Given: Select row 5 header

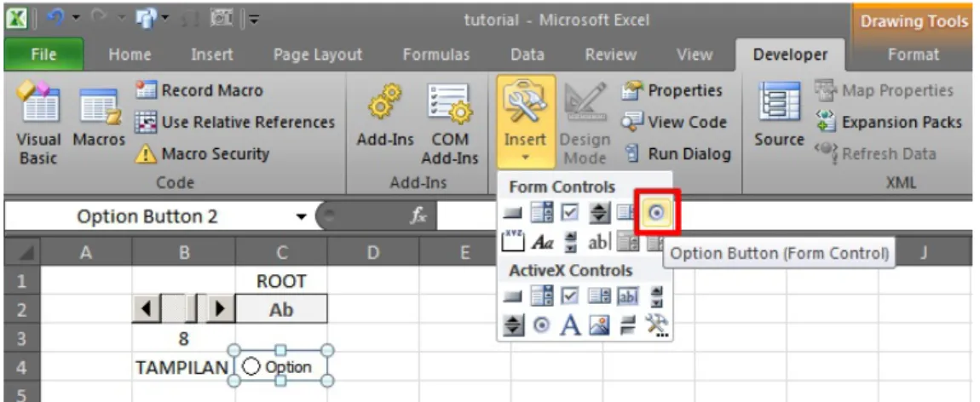Looking at the screenshot, I should coord(20,393).
